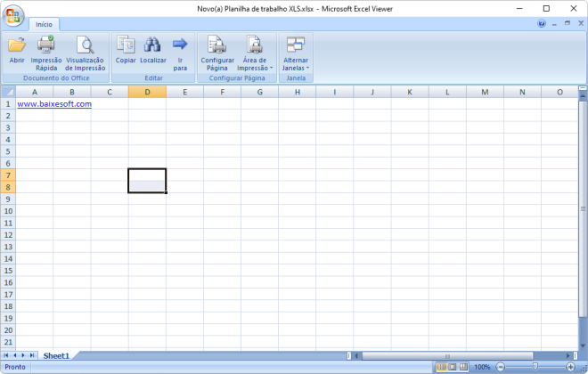Select the Sheet1 worksheet tab
Viewport: 588px width, 374px height.
(x=56, y=355)
